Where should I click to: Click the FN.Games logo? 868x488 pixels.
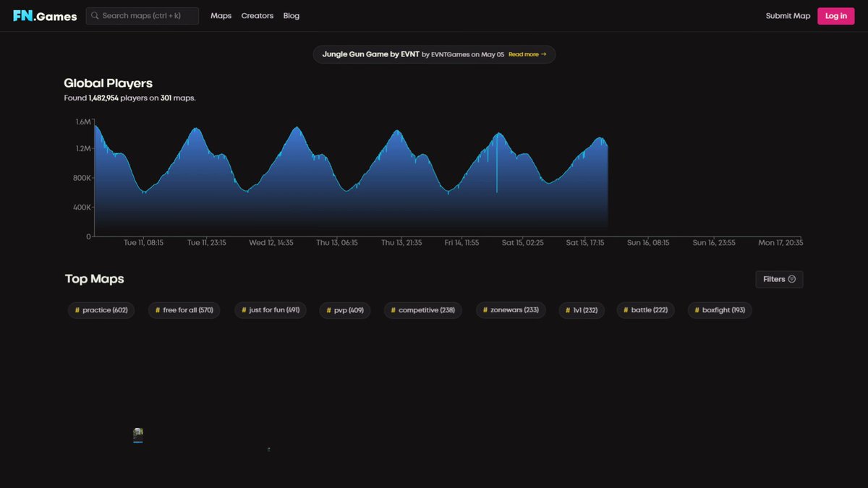coord(45,16)
